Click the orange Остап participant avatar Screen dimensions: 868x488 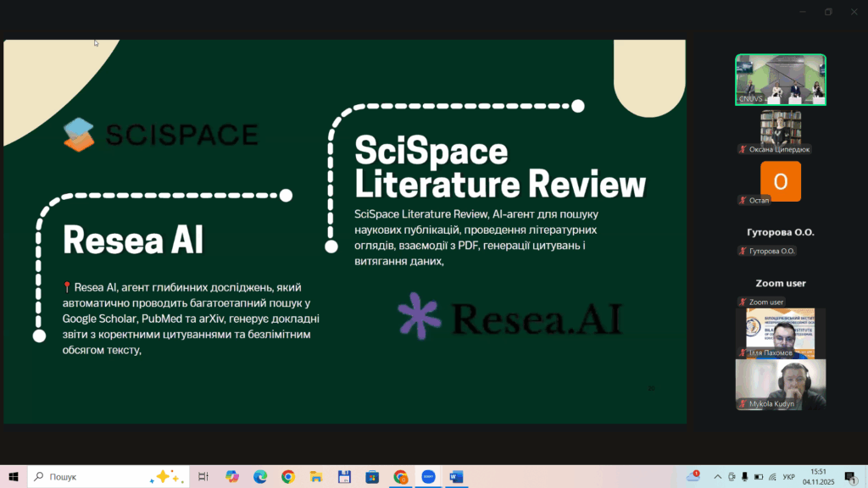781,181
